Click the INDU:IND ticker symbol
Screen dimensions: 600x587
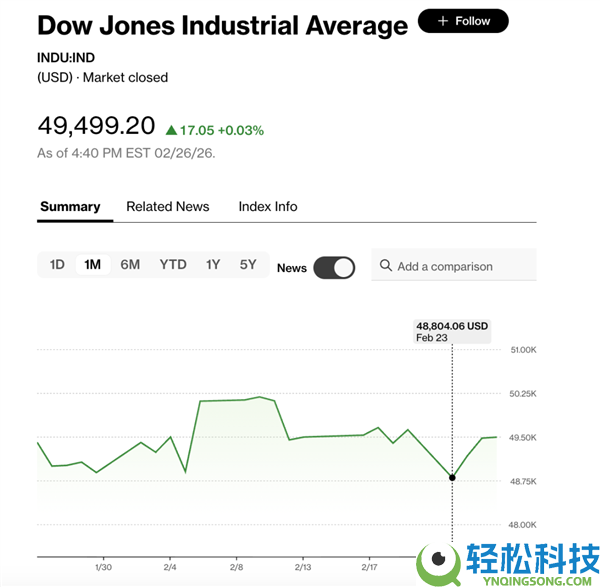click(x=66, y=57)
